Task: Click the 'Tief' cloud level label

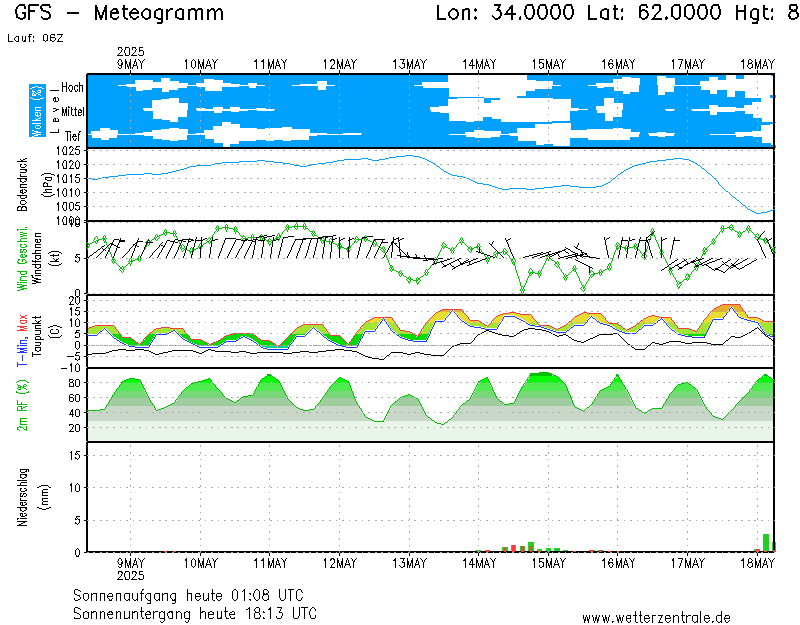Action: (x=72, y=136)
